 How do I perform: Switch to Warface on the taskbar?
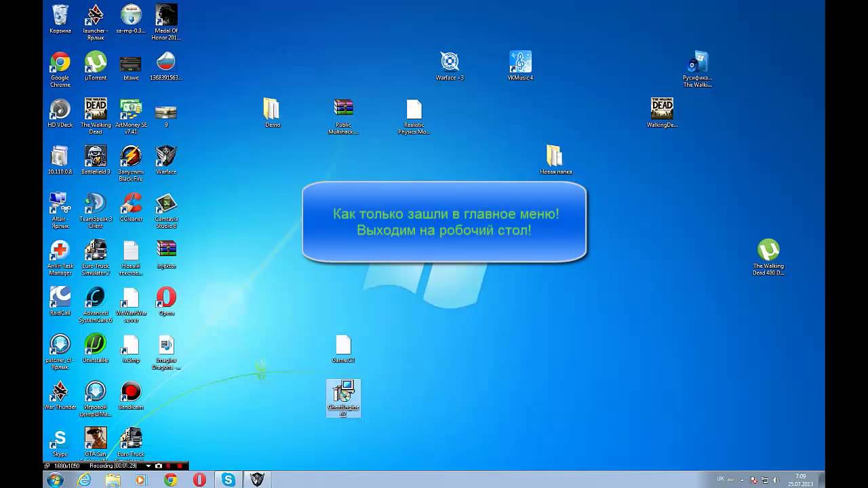click(258, 479)
